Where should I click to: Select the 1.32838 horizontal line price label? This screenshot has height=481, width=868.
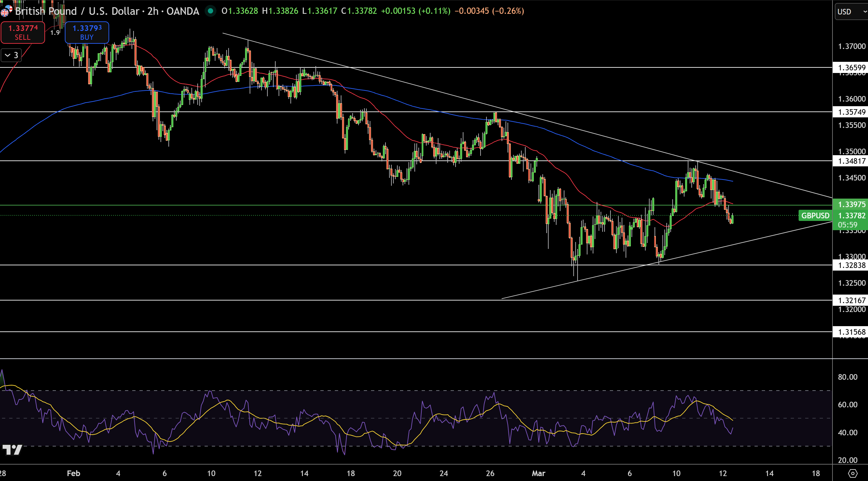click(x=851, y=265)
